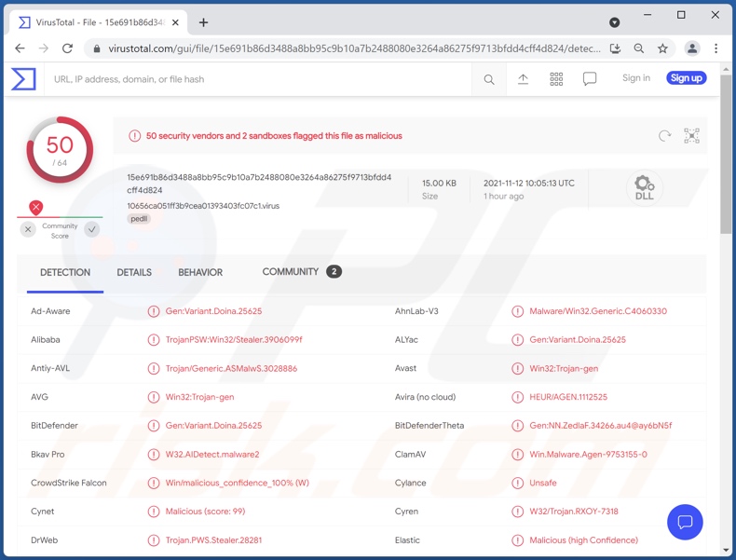
Task: Click file name 10656ca051ff3b9cea01393403fc07c1.virus
Action: pos(203,206)
